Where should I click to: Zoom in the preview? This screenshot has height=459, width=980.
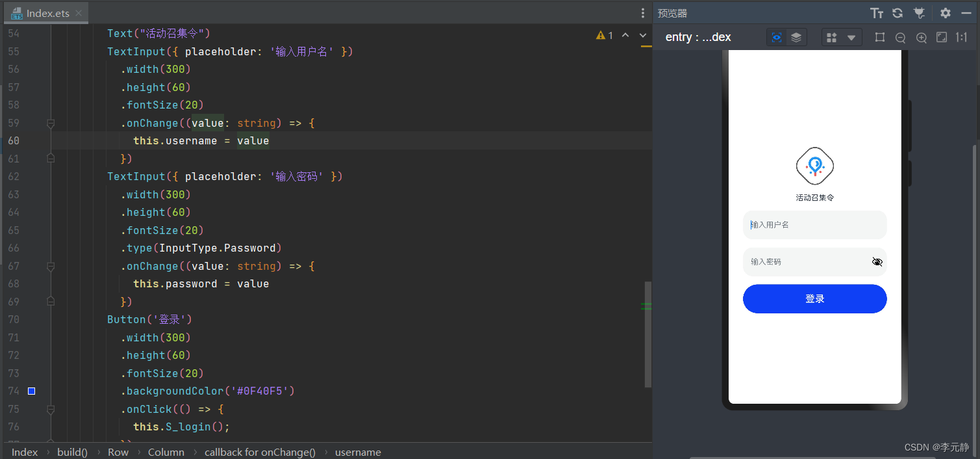[921, 38]
